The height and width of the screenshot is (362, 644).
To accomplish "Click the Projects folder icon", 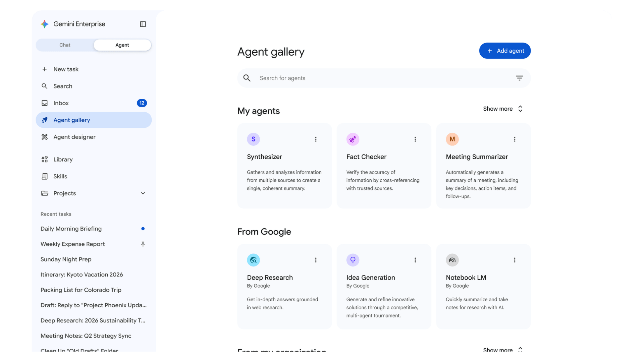I will coord(45,193).
